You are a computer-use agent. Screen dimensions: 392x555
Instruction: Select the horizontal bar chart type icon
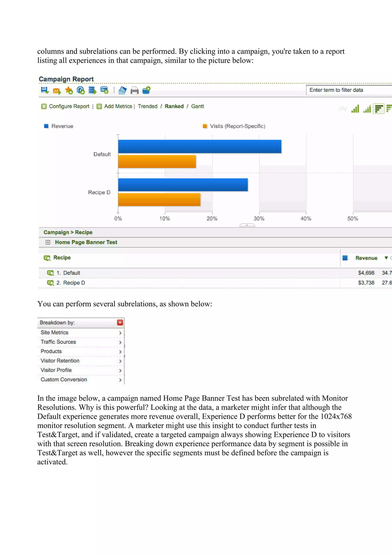[379, 109]
